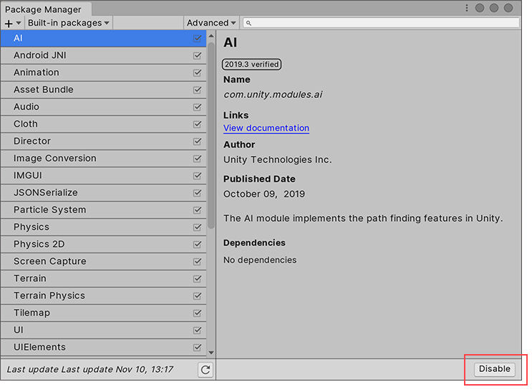Toggle the Audio checkmark
532x392 pixels.
click(197, 107)
